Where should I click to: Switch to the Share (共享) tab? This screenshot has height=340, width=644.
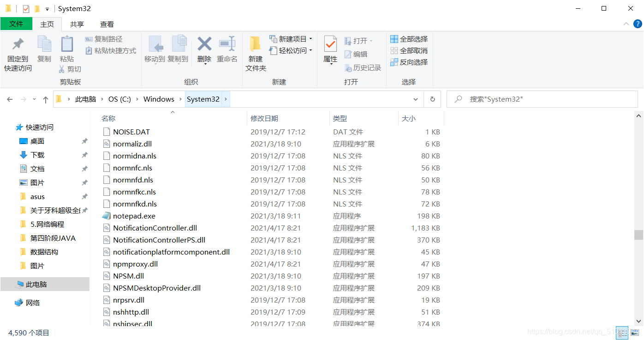click(77, 24)
